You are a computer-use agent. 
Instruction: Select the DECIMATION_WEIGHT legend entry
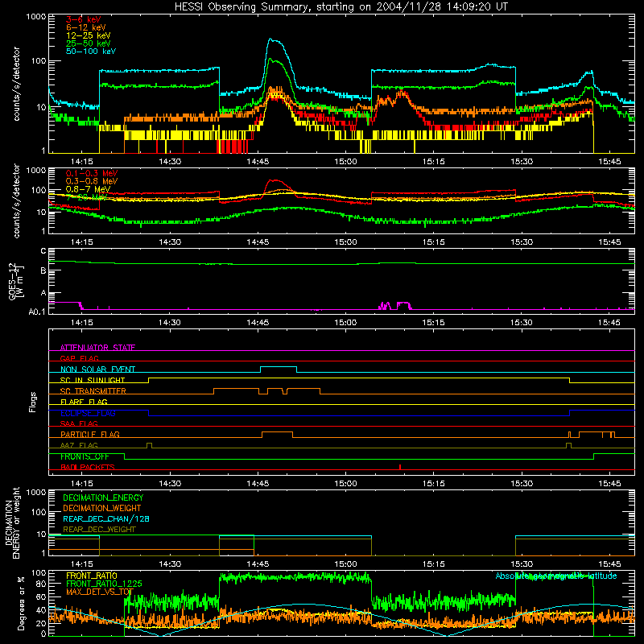point(102,508)
